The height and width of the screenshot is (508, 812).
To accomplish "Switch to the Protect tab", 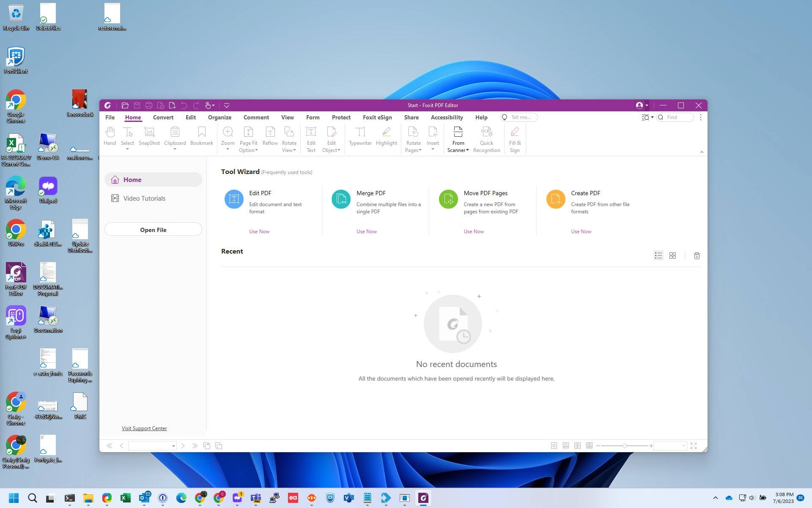I will (341, 117).
